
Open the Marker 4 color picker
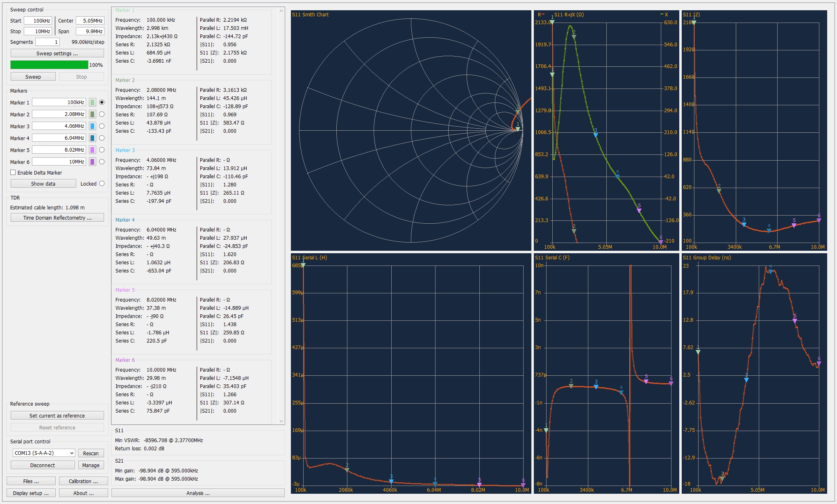(93, 138)
